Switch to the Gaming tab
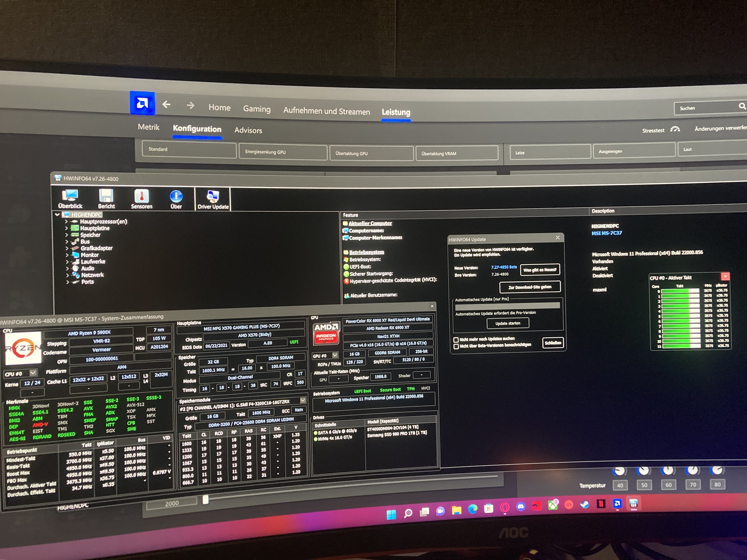 click(257, 109)
